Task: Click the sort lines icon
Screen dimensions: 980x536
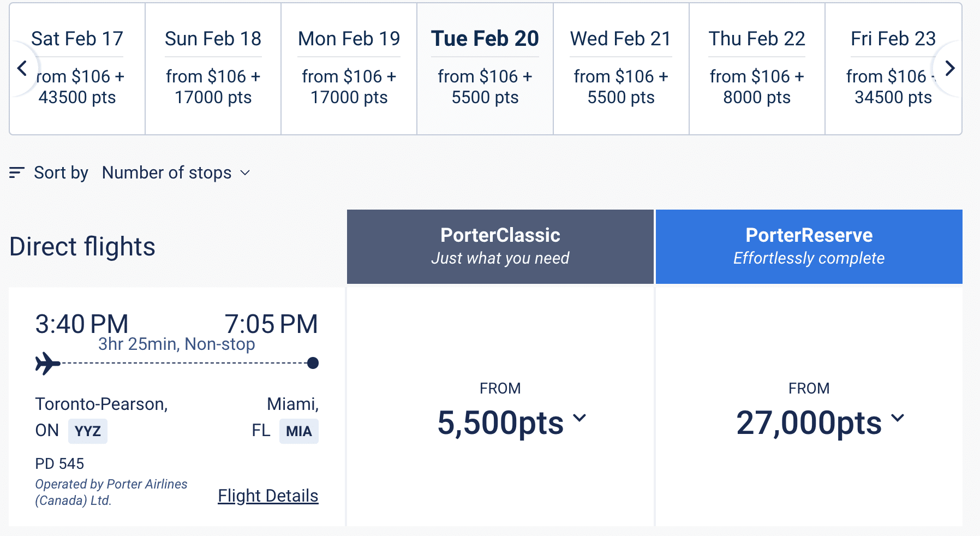Action: (17, 172)
